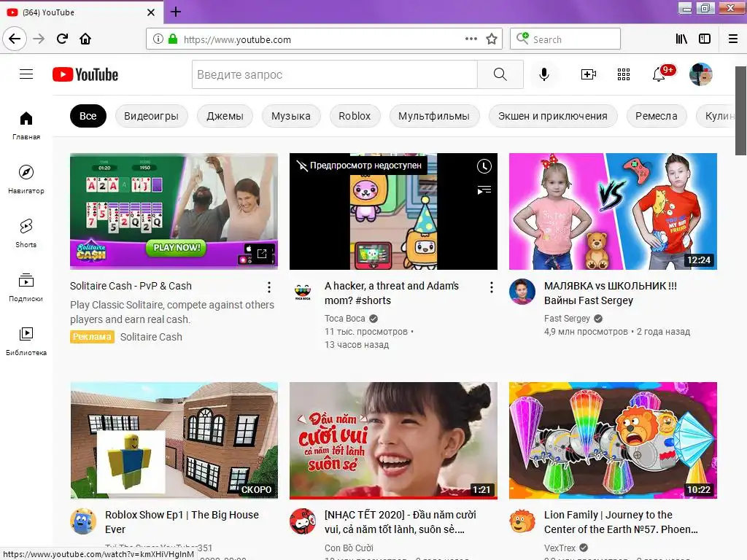Activate voice search microphone
747x560 pixels.
(544, 74)
